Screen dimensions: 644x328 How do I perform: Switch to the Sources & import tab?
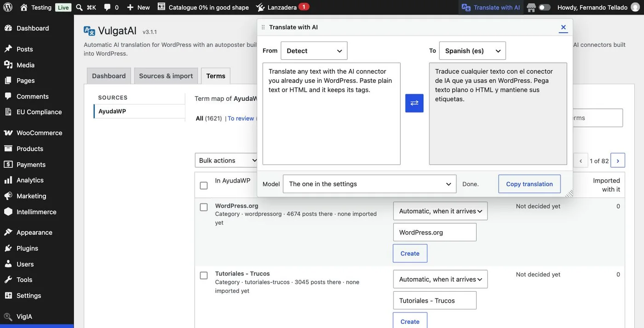coord(166,76)
